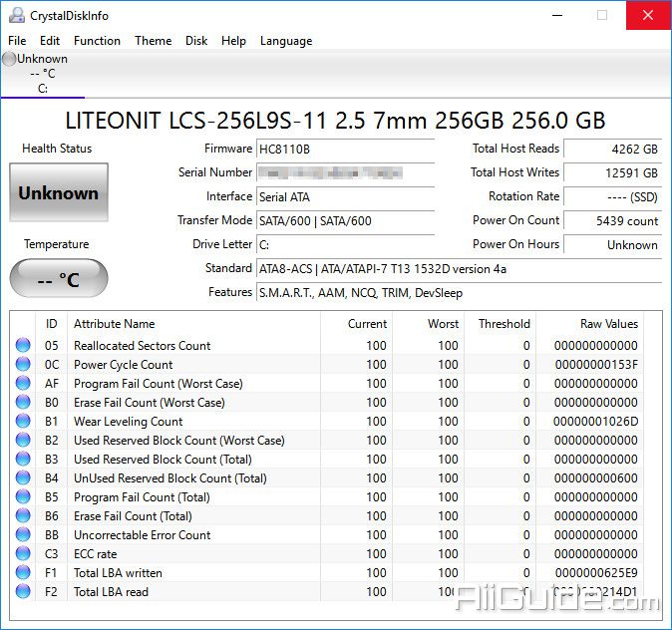Viewport: 672px width, 630px height.
Task: Click status orb for Total LBA read
Action: pos(23,591)
